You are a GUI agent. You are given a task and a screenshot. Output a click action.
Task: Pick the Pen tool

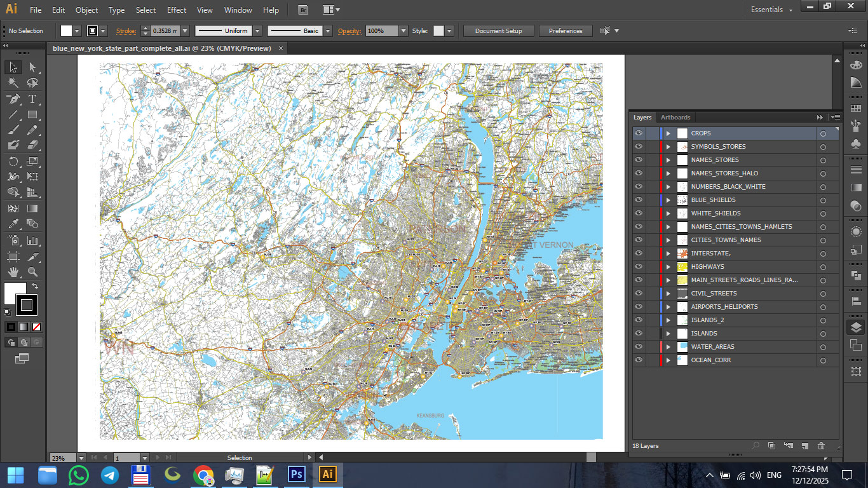pyautogui.click(x=13, y=100)
